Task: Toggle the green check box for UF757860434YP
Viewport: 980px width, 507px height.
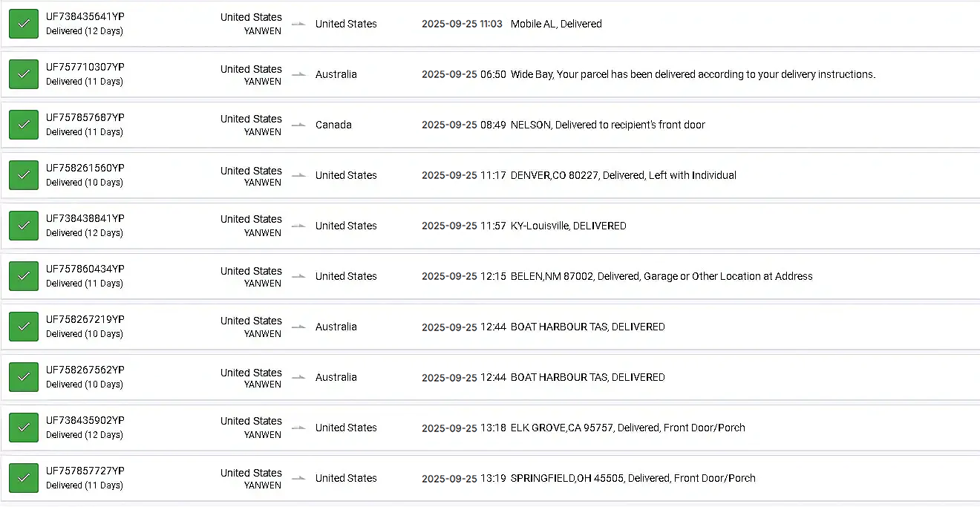Action: [x=24, y=276]
